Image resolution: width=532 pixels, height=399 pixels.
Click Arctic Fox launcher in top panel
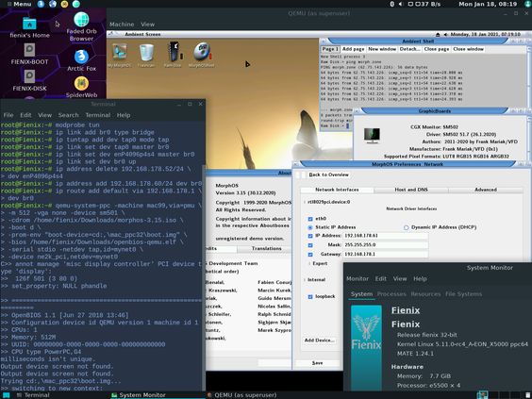(x=41, y=4)
